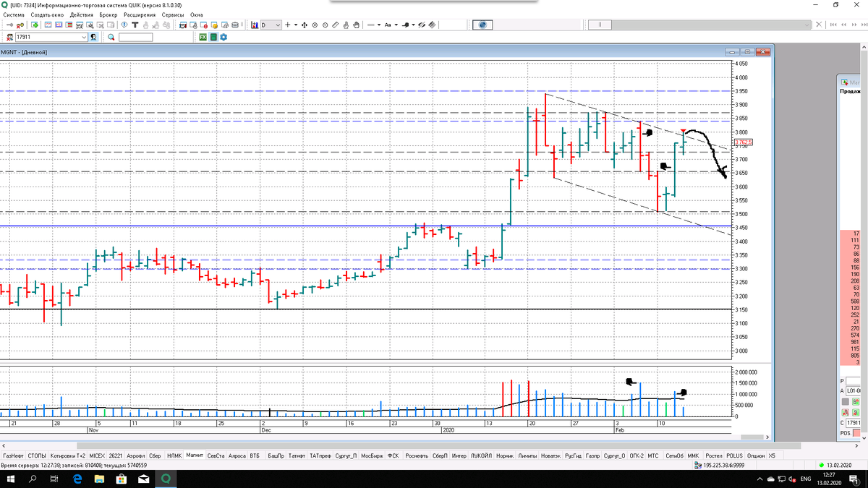Click the magnifier search icon
The width and height of the screenshot is (868, 488).
(x=111, y=37)
